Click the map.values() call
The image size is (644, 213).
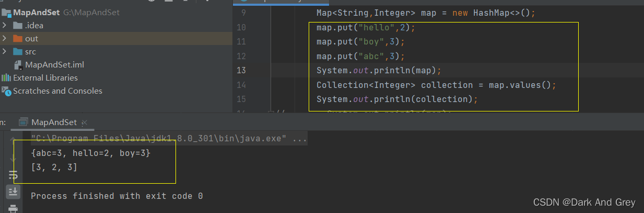(x=522, y=85)
